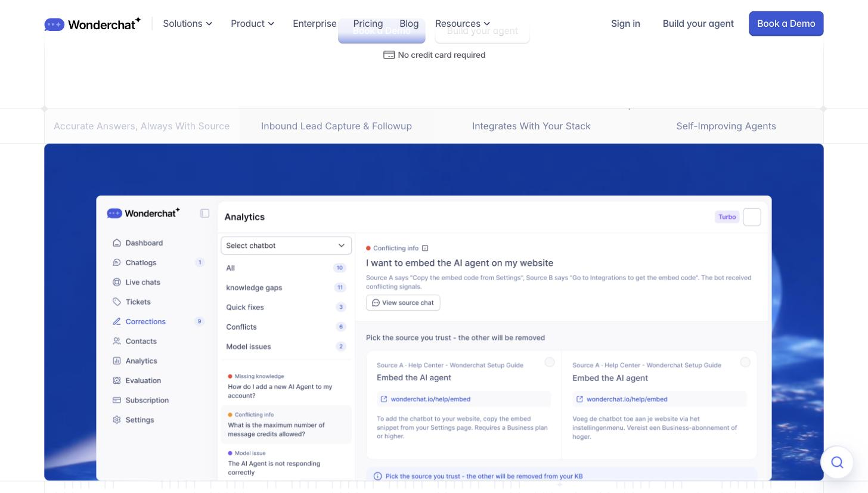The height and width of the screenshot is (493, 868).
Task: Click the square button beside Turbo
Action: [752, 217]
